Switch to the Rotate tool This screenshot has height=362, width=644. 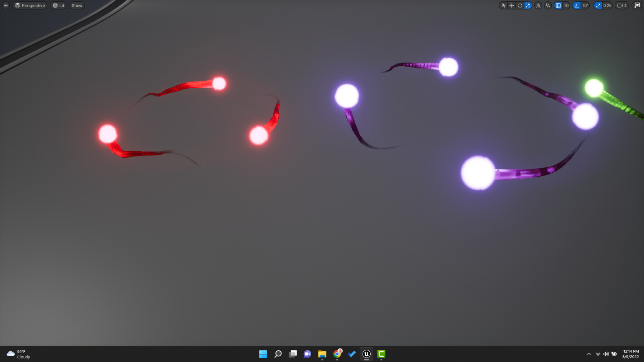pyautogui.click(x=519, y=5)
